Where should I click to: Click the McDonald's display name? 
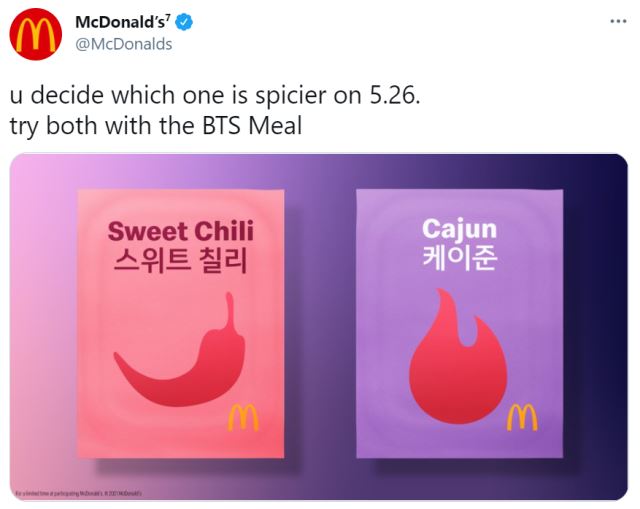click(122, 22)
